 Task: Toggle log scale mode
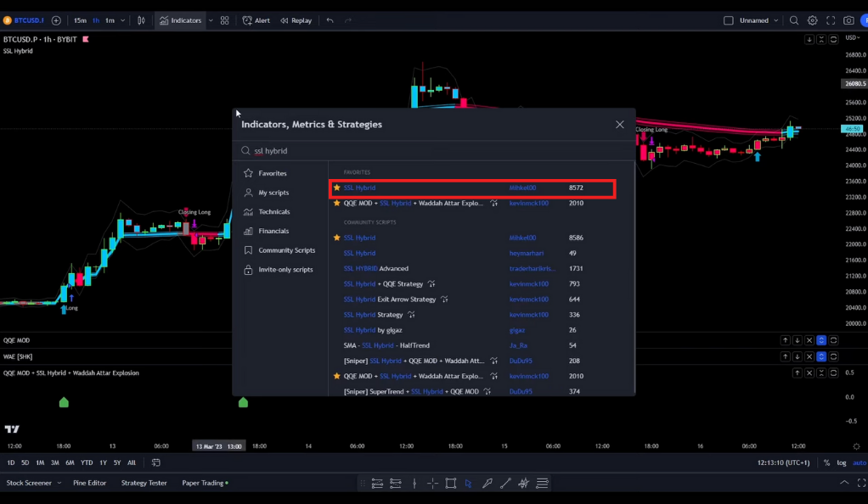[842, 462]
